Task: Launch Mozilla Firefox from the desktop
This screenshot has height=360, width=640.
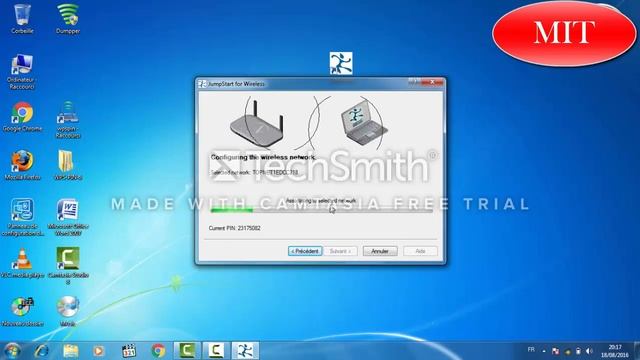Action: coord(22,166)
